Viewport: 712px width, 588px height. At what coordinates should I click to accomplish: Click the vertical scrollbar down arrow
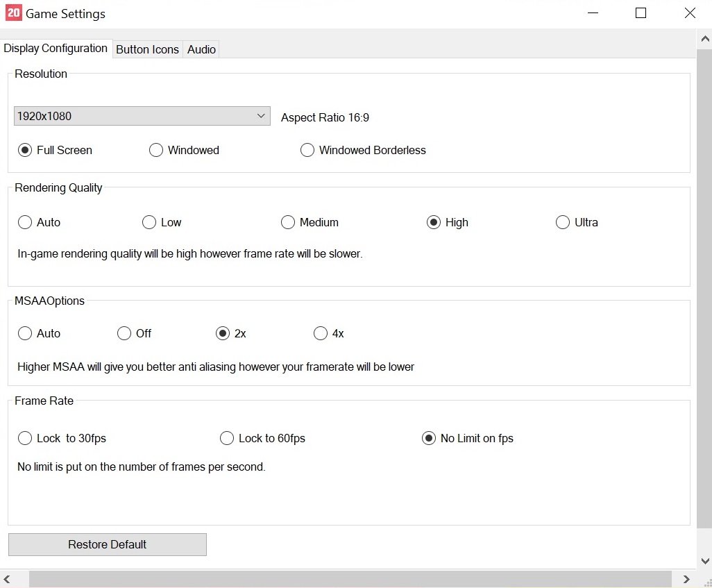coord(704,561)
